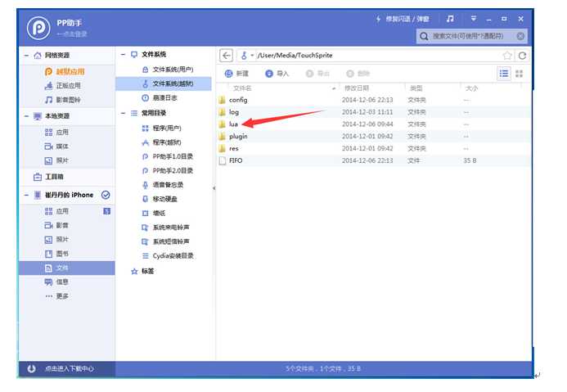This screenshot has width=567, height=392.
Task: Select the config folder
Action: coord(374,100)
